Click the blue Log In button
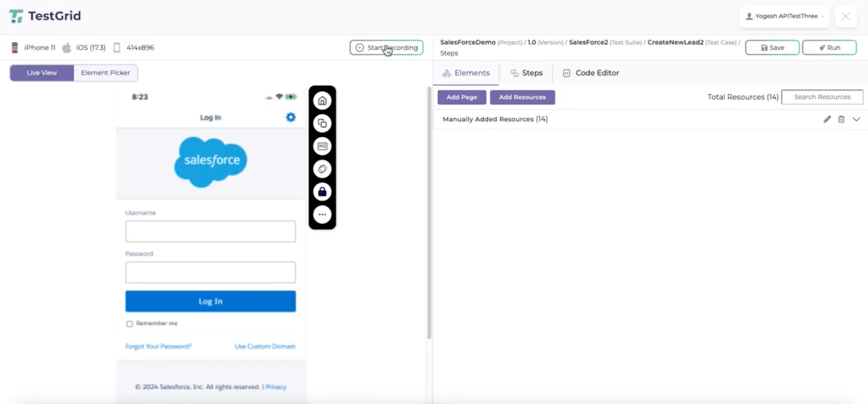This screenshot has width=868, height=404. 210,302
